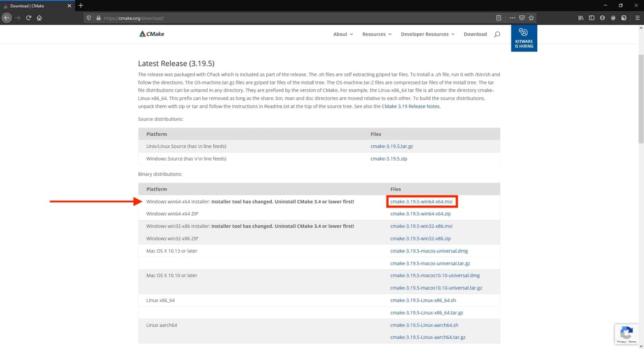Show site security padlock info
Screen dimensions: 644x349
tap(98, 18)
